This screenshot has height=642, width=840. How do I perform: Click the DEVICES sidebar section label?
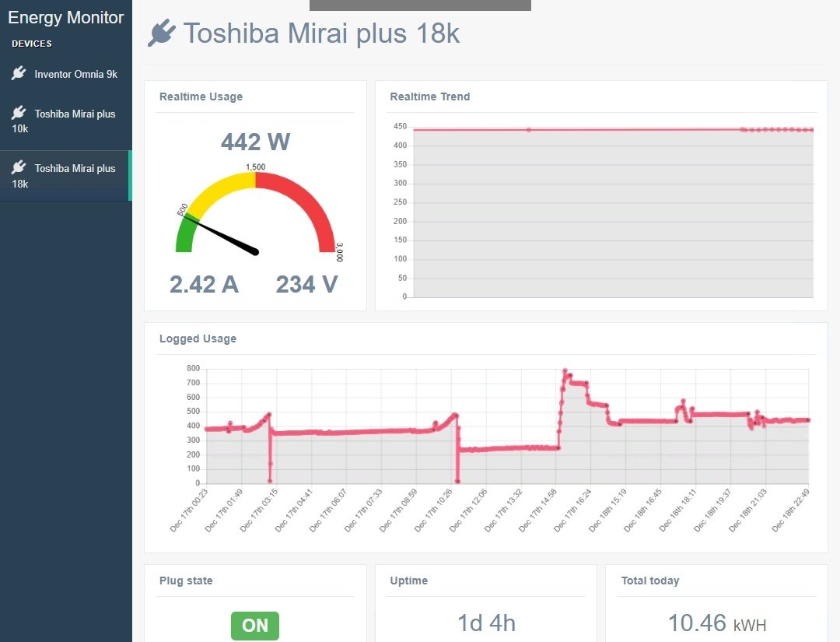32,44
